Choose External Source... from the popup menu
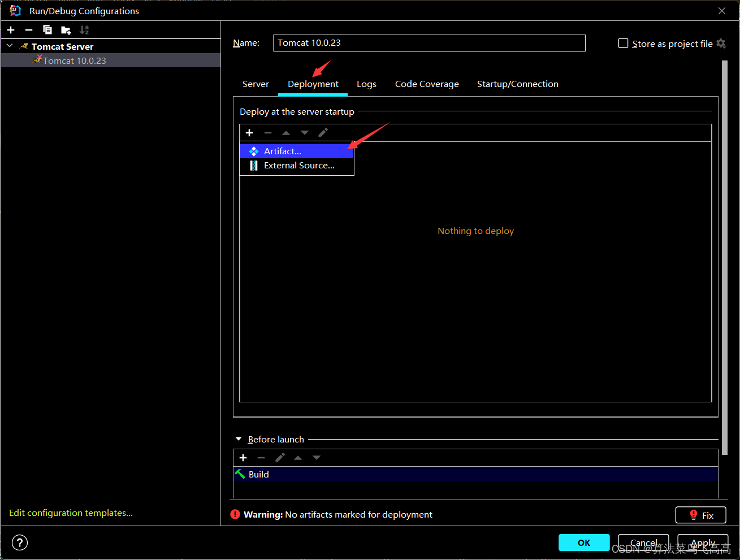 tap(297, 166)
